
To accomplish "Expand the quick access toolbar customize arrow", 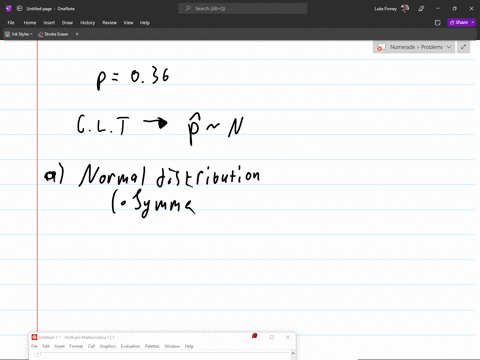I will click(x=77, y=34).
